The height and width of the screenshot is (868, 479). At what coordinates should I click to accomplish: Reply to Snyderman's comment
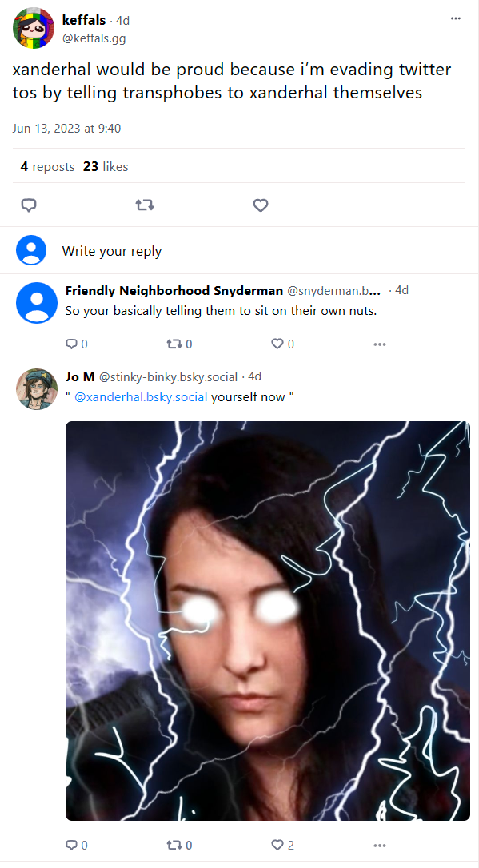pyautogui.click(x=77, y=344)
